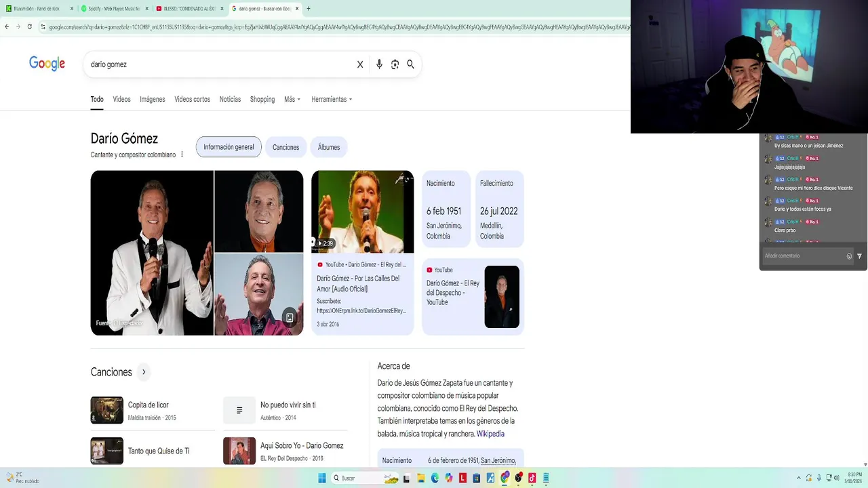The width and height of the screenshot is (868, 488).
Task: Click the browser address bar URL
Action: [336, 27]
